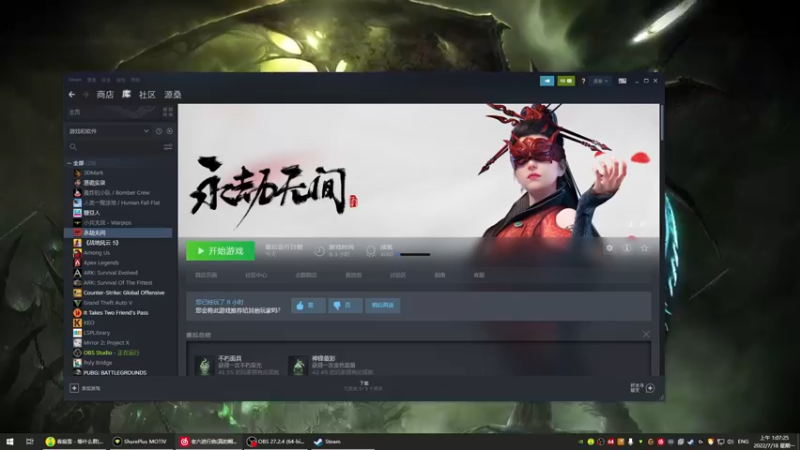Add the game to favorites with star
This screenshot has height=450, width=800.
[x=644, y=248]
